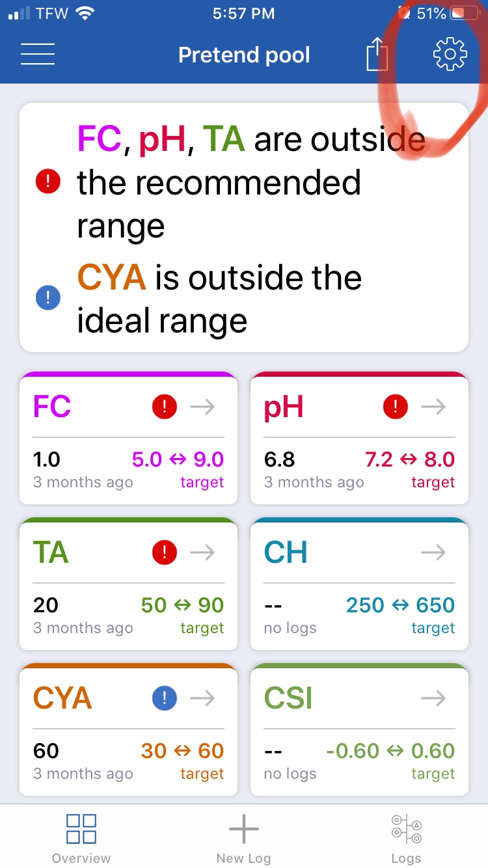Select the TA card title
This screenshot has width=488, height=868.
51,553
